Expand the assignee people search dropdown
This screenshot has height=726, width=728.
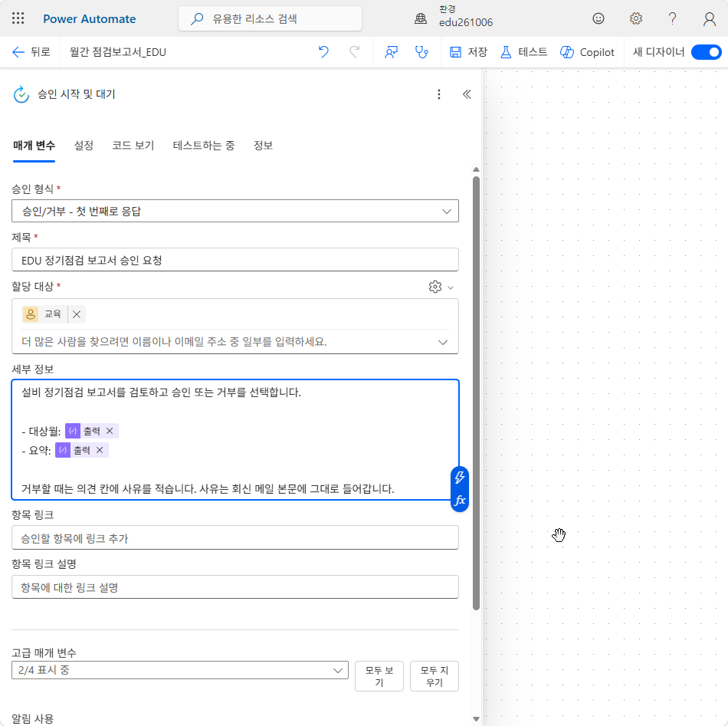point(443,342)
